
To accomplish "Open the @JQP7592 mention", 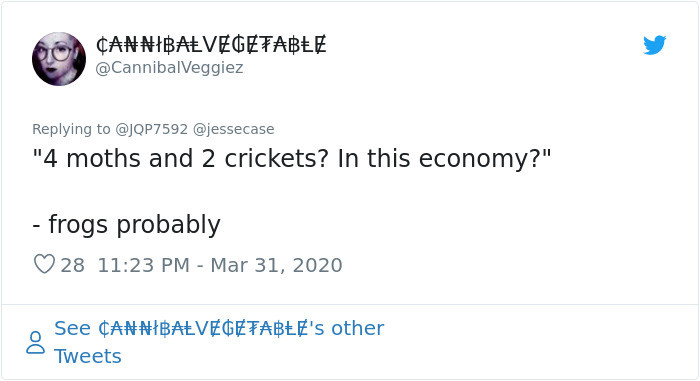I will point(151,129).
